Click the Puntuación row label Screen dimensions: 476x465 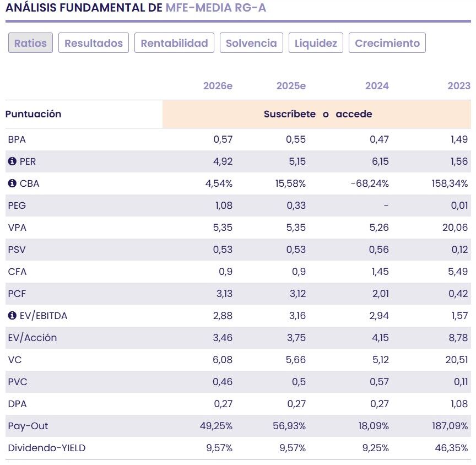point(33,114)
